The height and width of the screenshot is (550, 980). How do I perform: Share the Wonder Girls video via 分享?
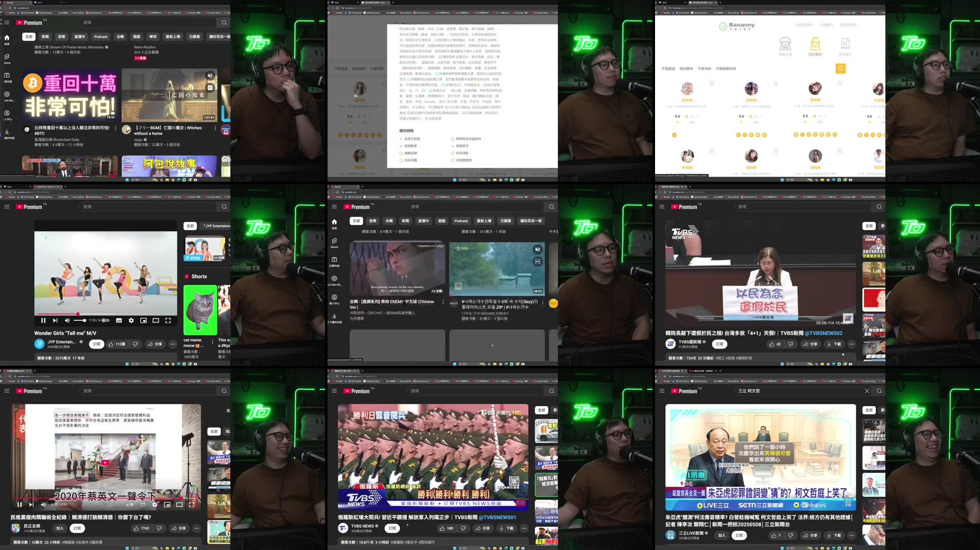click(155, 344)
